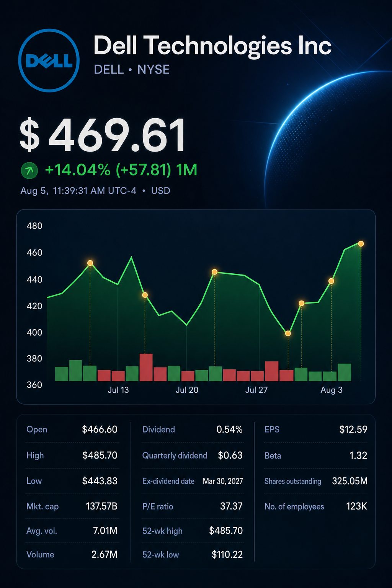Image resolution: width=392 pixels, height=588 pixels.
Task: Click the green up-arrow trend icon
Action: click(x=29, y=171)
